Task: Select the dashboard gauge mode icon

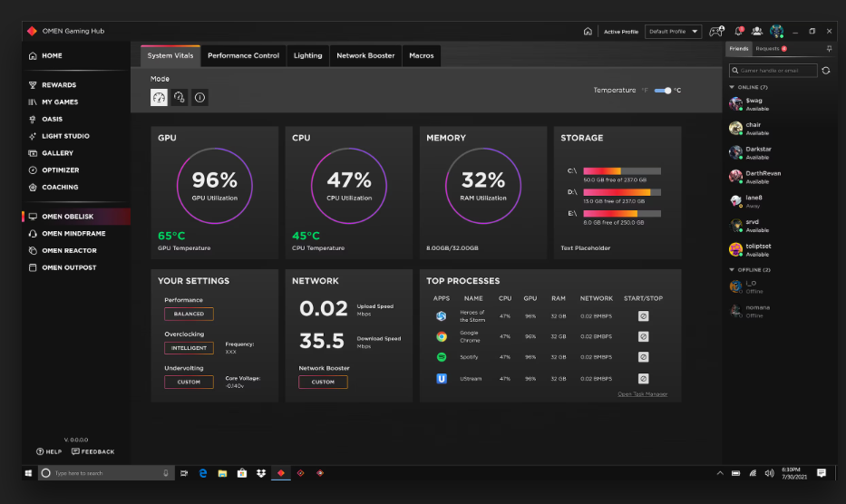Action: tap(159, 98)
